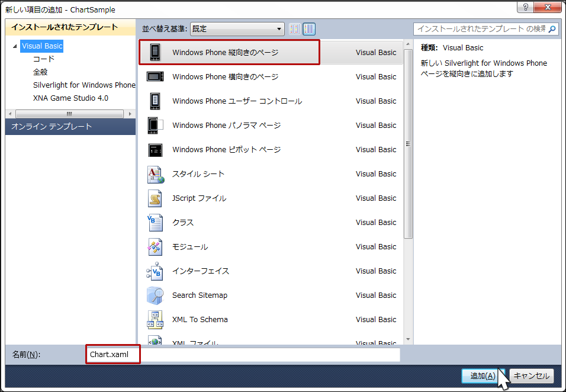Select the 全般 category
The image size is (566, 392).
40,72
